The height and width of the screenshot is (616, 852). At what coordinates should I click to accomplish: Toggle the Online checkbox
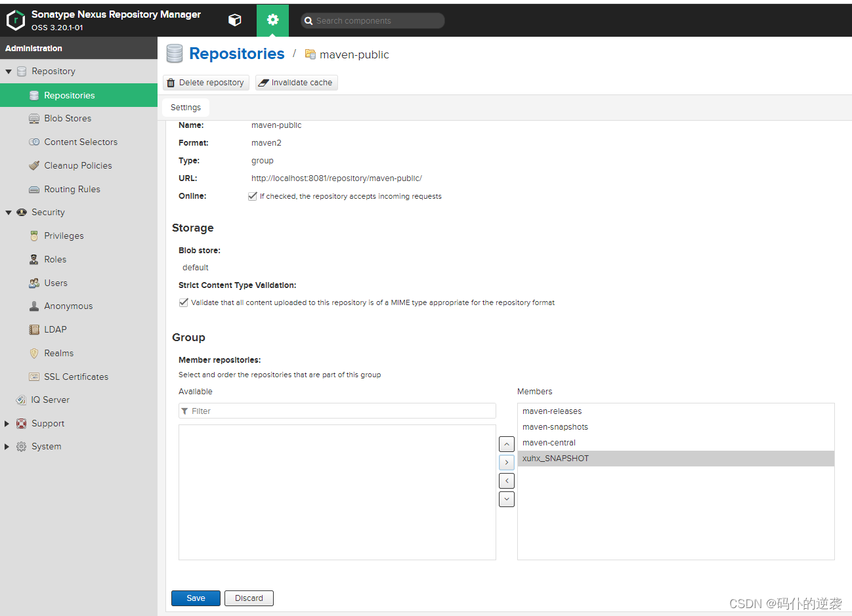point(253,196)
